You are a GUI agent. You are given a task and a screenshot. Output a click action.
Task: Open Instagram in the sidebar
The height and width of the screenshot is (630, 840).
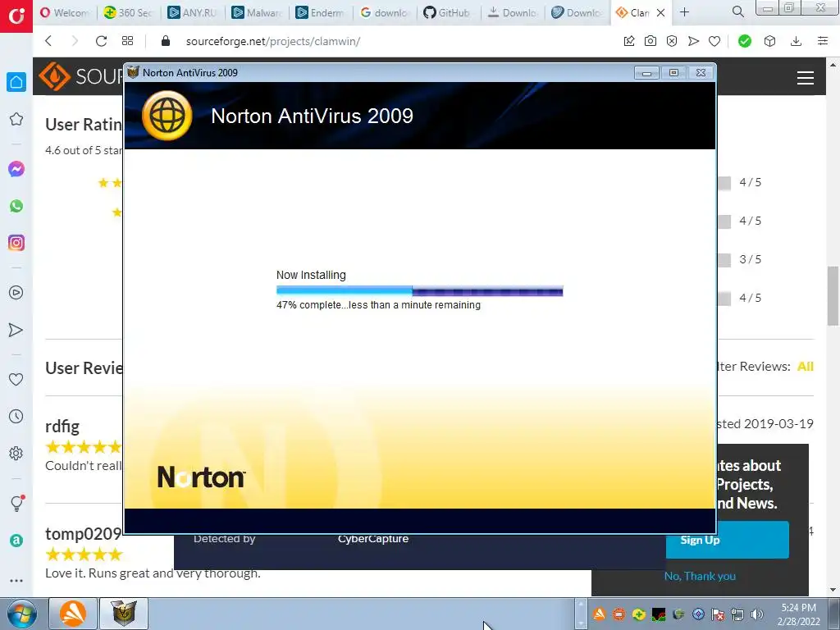click(x=16, y=243)
